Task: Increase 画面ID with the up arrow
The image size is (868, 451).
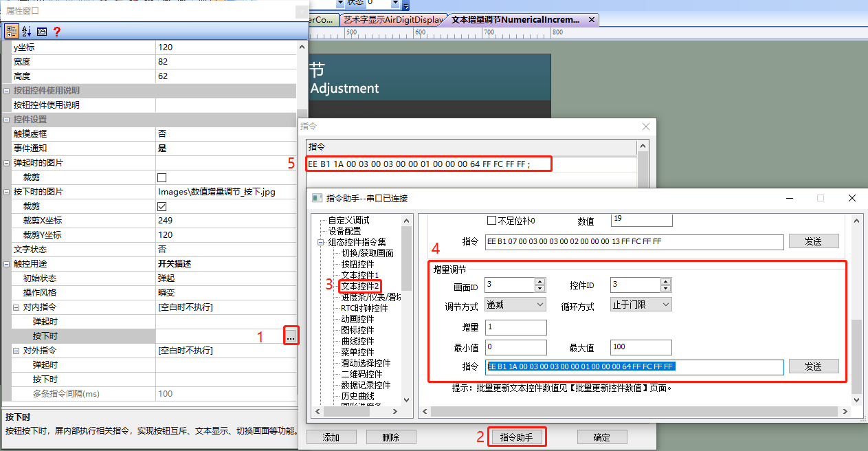Action: click(x=540, y=281)
